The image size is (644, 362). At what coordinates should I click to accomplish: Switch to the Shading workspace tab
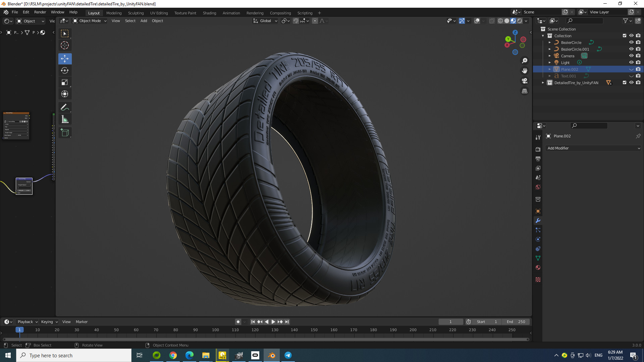pyautogui.click(x=209, y=13)
